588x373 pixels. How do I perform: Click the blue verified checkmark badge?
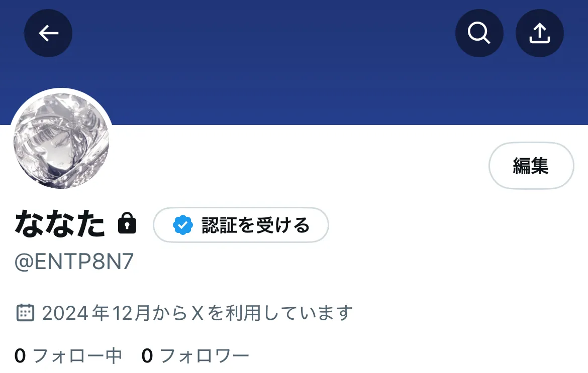[182, 225]
